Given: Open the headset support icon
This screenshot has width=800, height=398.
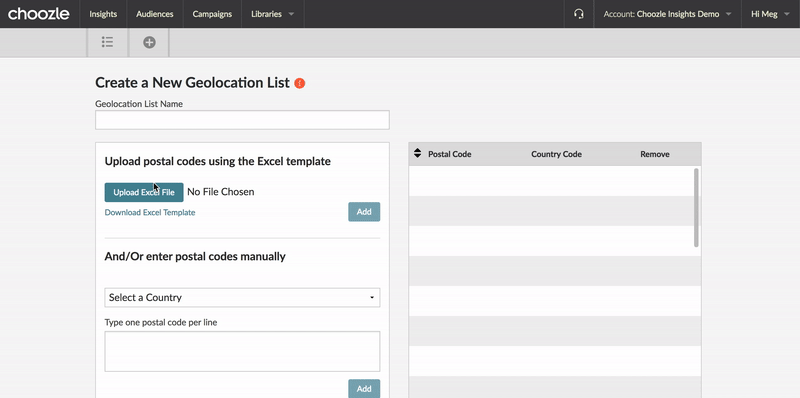Looking at the screenshot, I should coord(579,14).
